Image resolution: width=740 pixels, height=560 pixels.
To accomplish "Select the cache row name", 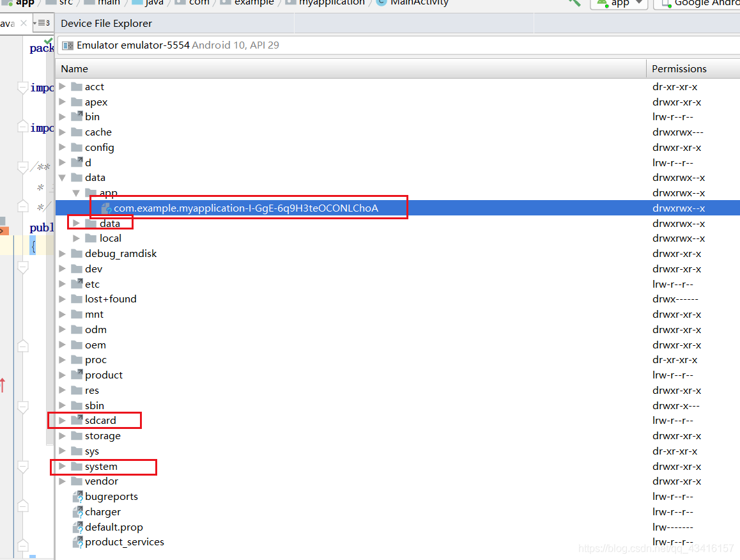I will click(98, 132).
